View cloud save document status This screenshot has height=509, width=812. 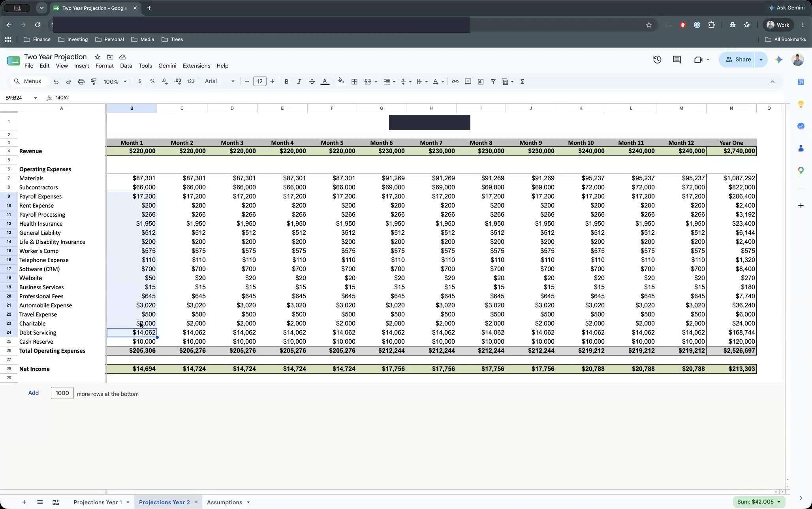pyautogui.click(x=123, y=57)
